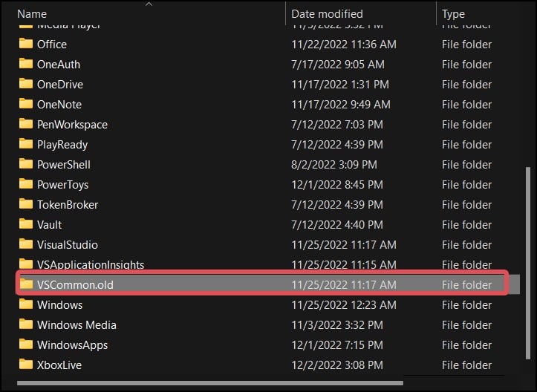
Task: Toggle the sort arrow above the Name column
Action: click(x=149, y=4)
